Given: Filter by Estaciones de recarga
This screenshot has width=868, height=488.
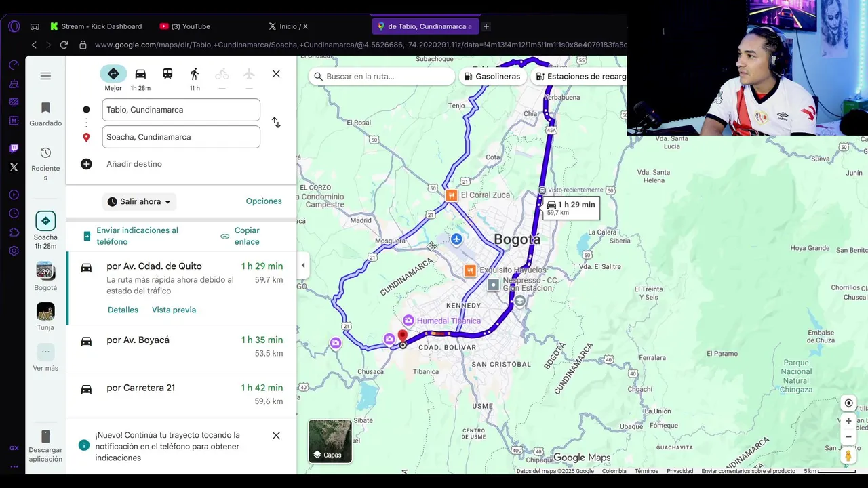Looking at the screenshot, I should [x=580, y=77].
